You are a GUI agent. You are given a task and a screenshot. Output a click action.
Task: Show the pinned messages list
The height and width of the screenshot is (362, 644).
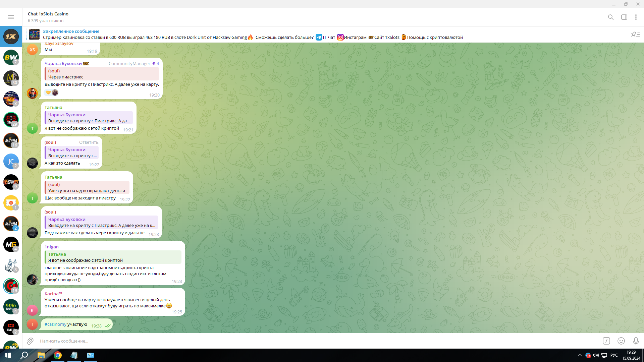pos(635,34)
